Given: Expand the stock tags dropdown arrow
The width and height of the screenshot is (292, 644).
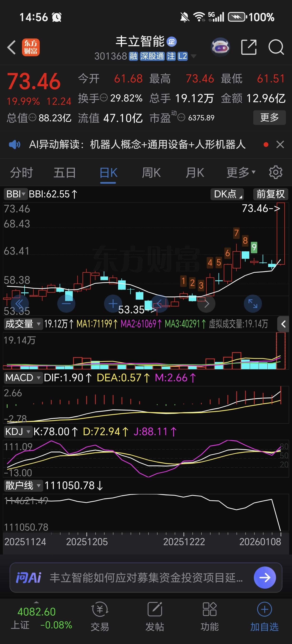Looking at the screenshot, I should pyautogui.click(x=193, y=56).
